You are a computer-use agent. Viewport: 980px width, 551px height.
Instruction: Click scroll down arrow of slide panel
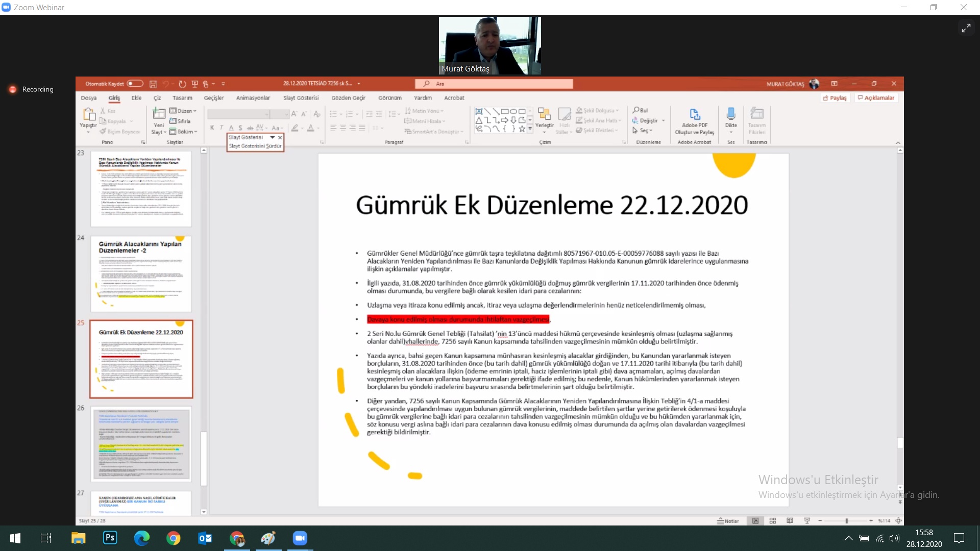pos(204,512)
